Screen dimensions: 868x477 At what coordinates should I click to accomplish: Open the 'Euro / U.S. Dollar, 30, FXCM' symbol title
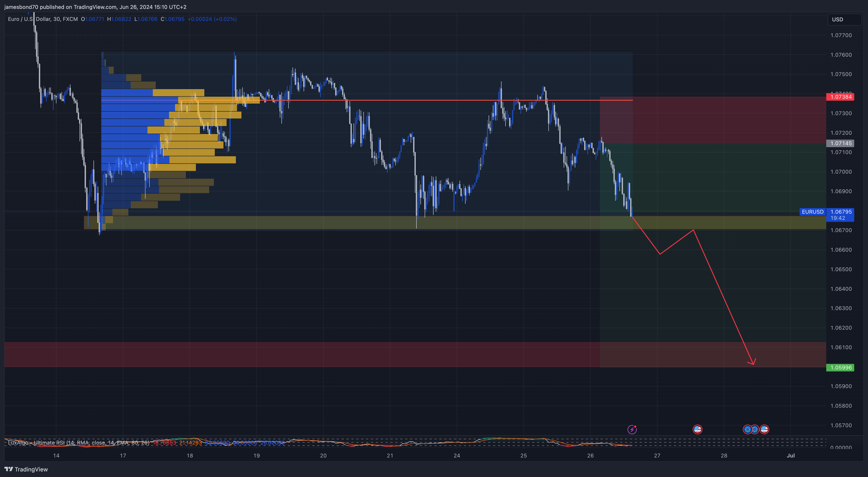tap(43, 19)
